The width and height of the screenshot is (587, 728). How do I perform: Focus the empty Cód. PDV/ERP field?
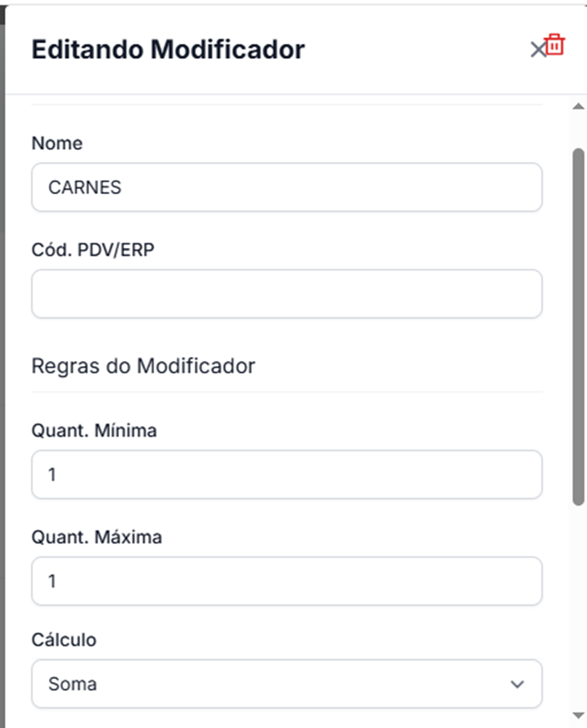[x=286, y=294]
